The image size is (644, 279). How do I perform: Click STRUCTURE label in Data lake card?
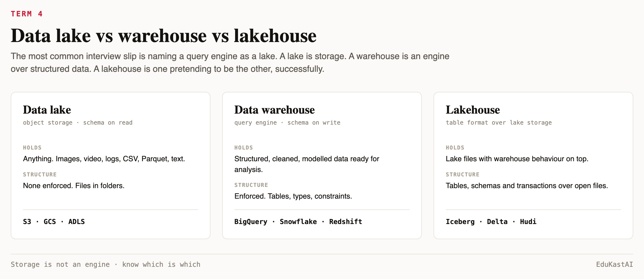(40, 175)
